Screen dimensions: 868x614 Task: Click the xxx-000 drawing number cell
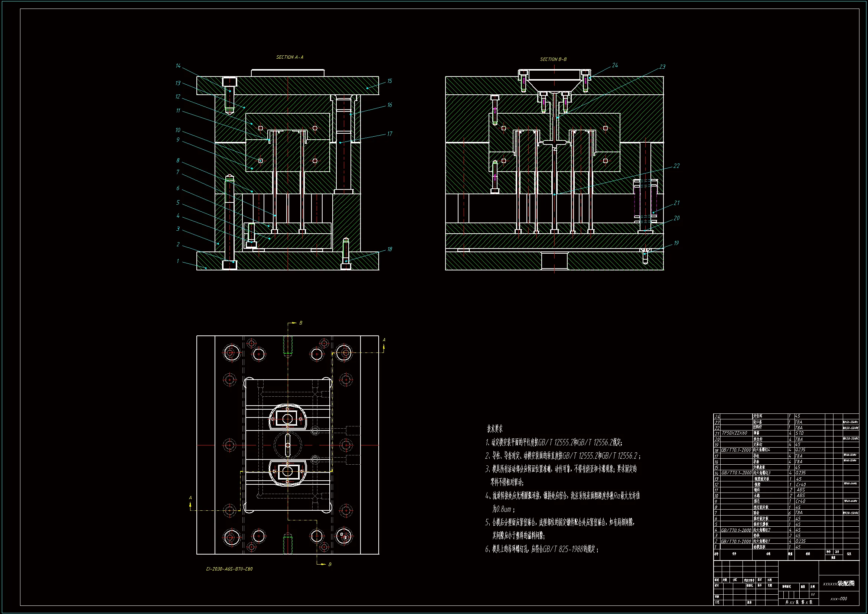839,599
